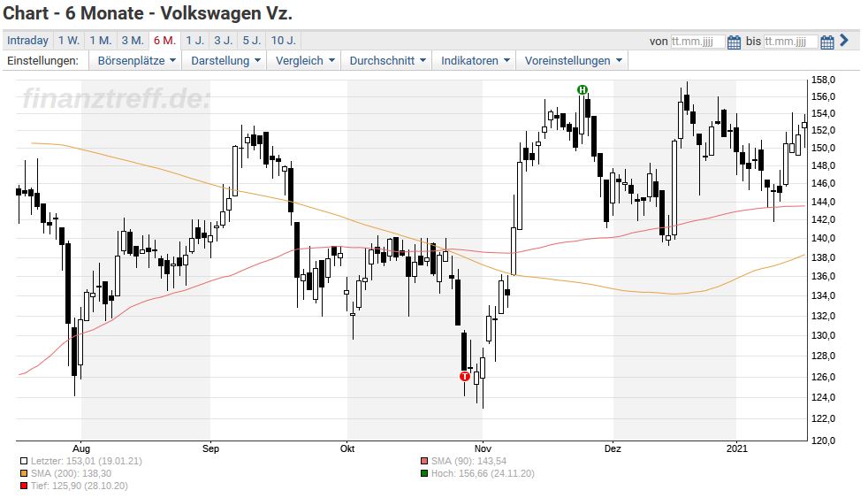868x498 pixels.
Task: Select the 5 J. timeframe tab
Action: (x=252, y=41)
